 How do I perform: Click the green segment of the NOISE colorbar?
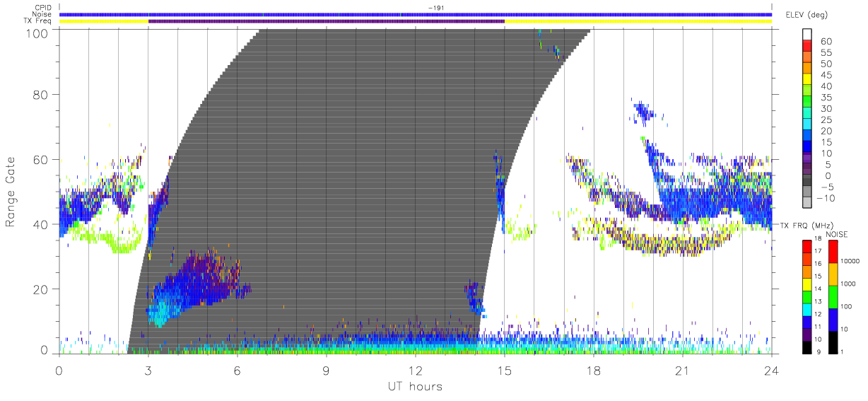click(x=834, y=296)
